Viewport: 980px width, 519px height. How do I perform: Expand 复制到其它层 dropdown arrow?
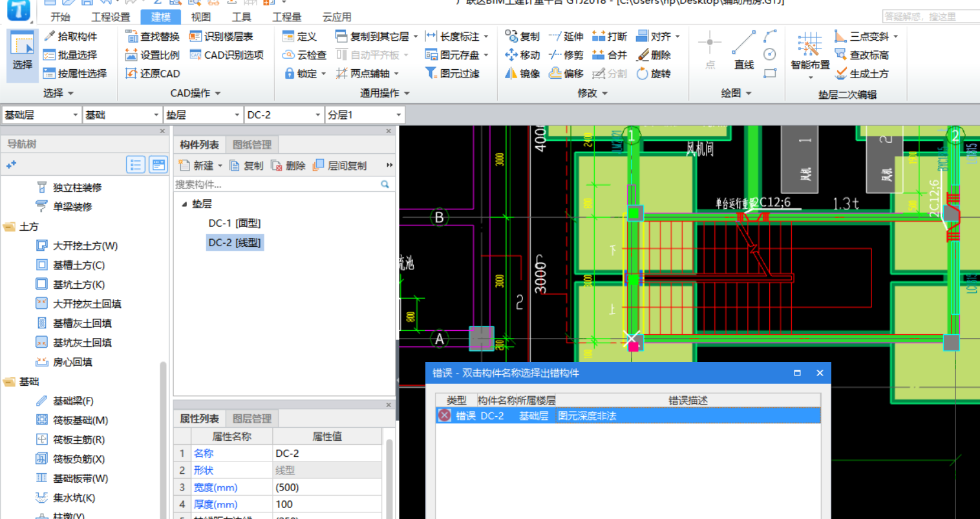coord(416,37)
